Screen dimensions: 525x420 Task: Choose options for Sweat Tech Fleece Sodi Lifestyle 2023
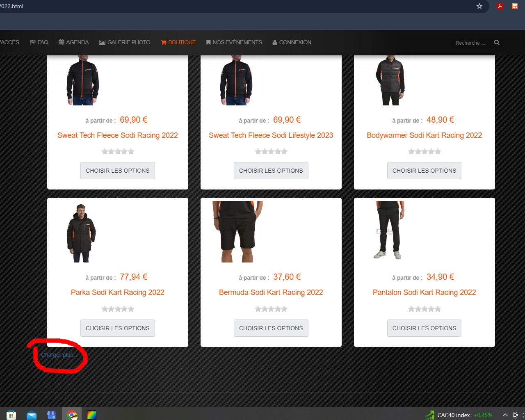[x=271, y=171]
